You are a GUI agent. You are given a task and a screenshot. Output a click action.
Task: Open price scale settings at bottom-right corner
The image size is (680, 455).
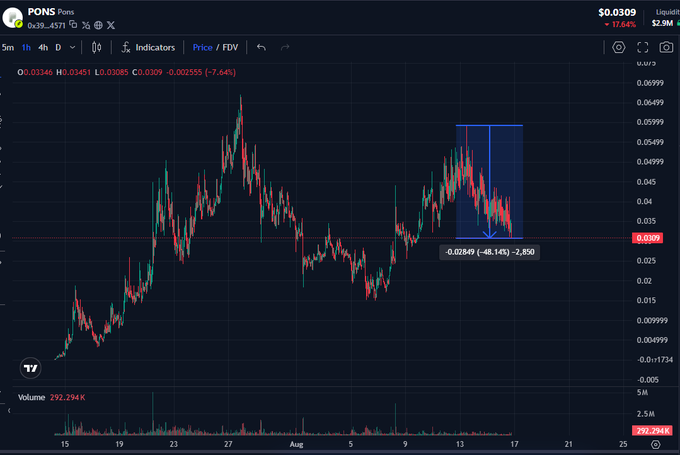[x=656, y=444]
